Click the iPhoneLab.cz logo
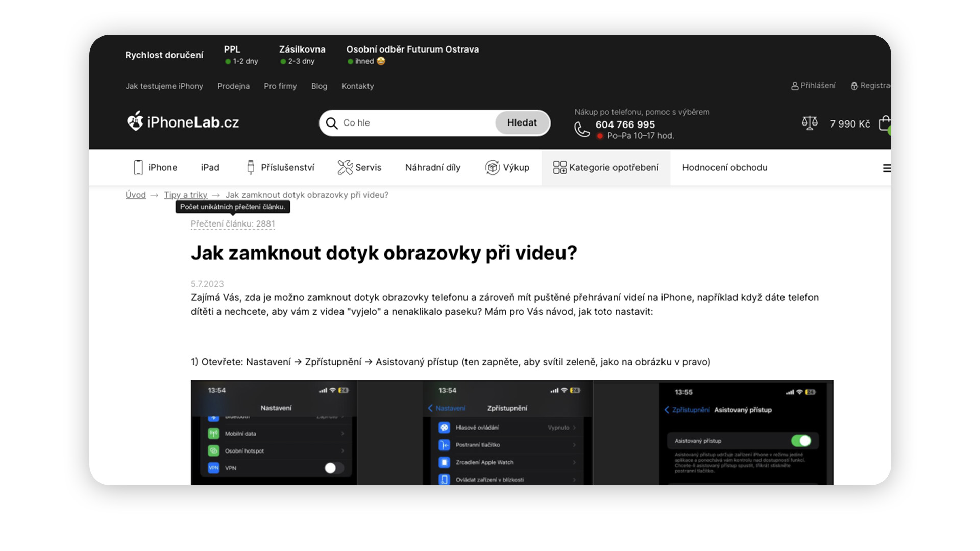980x551 pixels. point(183,122)
